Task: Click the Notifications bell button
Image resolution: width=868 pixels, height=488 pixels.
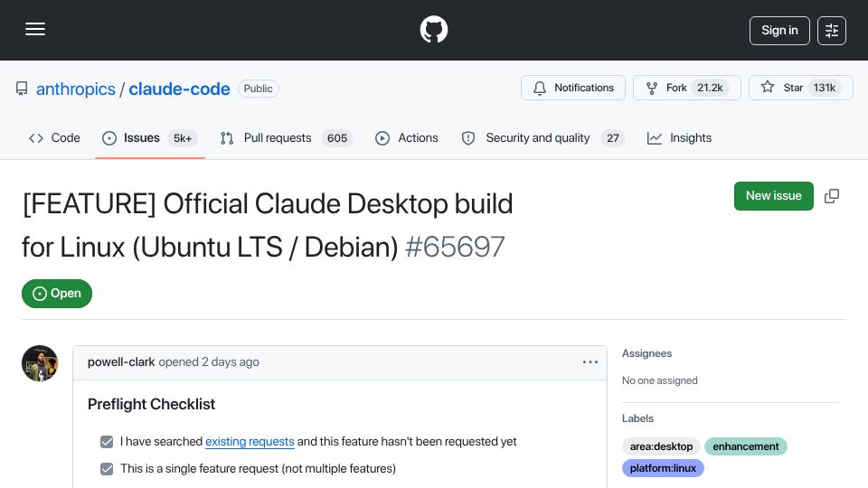Action: (573, 88)
